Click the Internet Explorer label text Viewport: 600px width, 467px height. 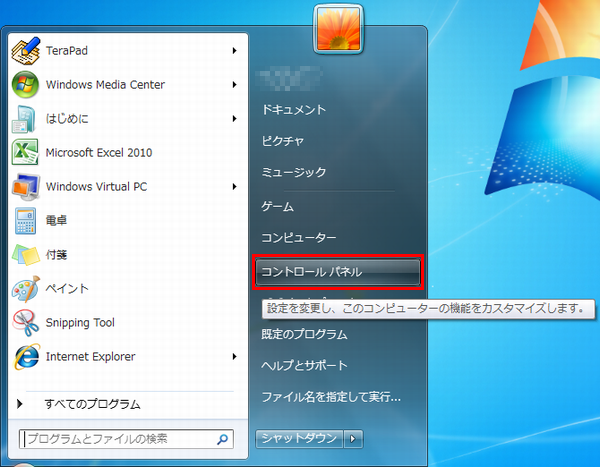tap(91, 356)
